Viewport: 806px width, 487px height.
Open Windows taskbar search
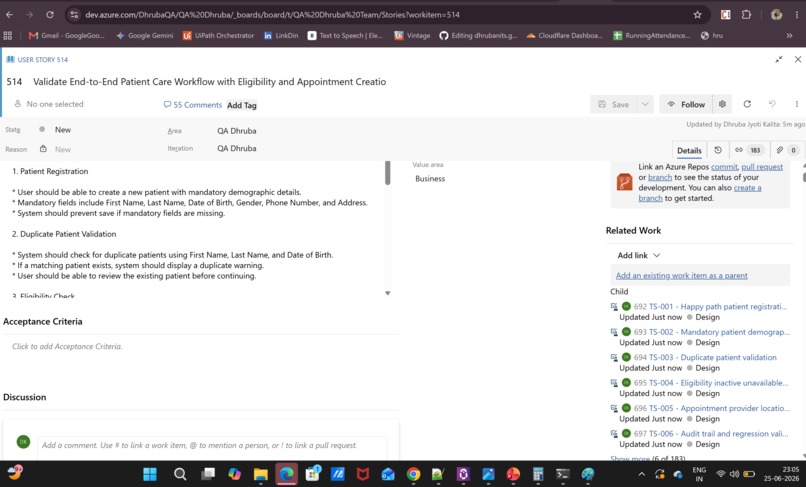[180, 474]
